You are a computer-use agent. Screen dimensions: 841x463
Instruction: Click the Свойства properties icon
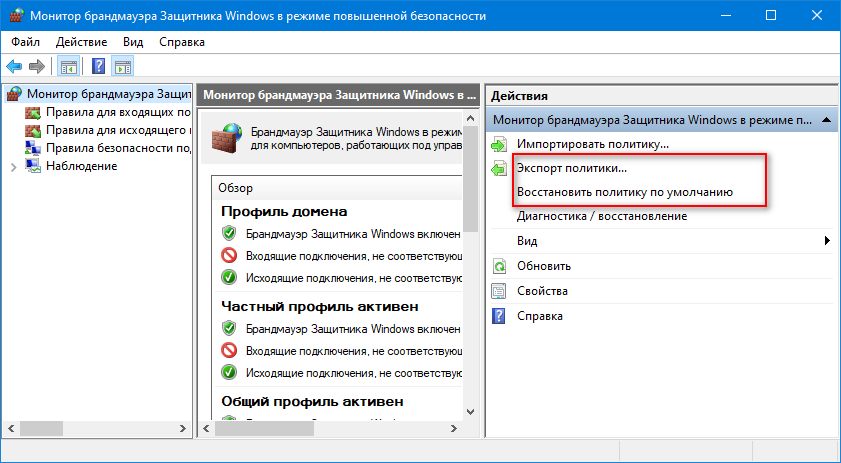pos(499,291)
